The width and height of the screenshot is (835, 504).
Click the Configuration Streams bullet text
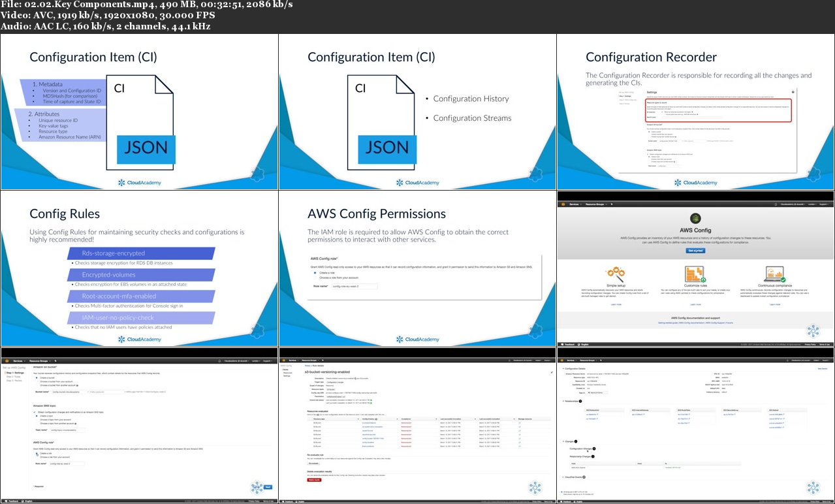(473, 118)
